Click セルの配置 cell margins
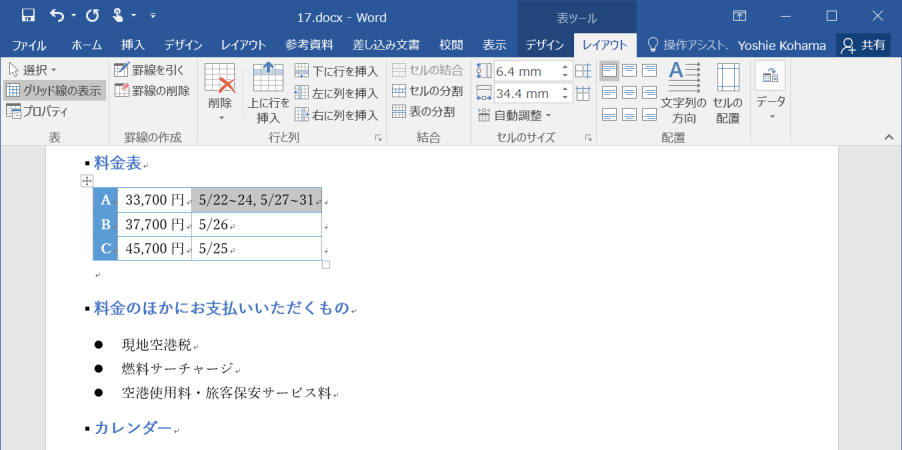 pyautogui.click(x=728, y=93)
